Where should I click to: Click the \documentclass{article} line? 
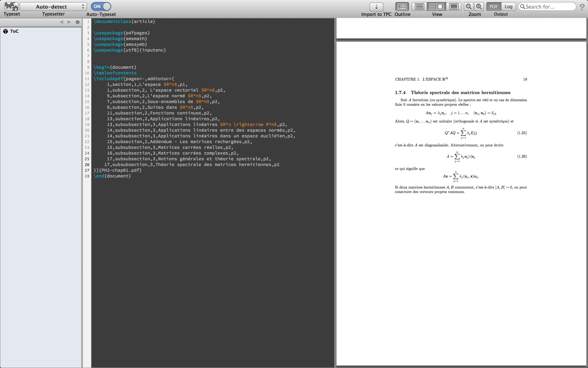click(124, 21)
